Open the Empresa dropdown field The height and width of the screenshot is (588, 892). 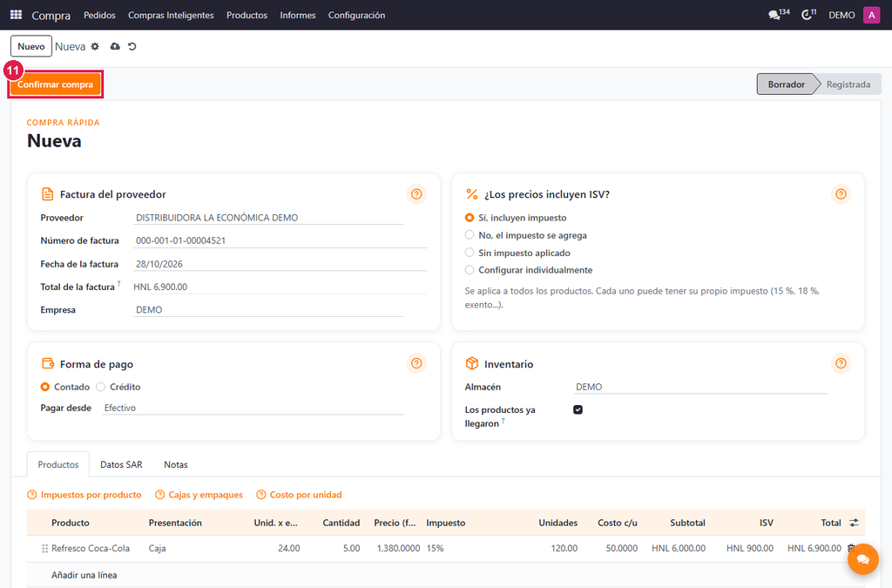[268, 310]
